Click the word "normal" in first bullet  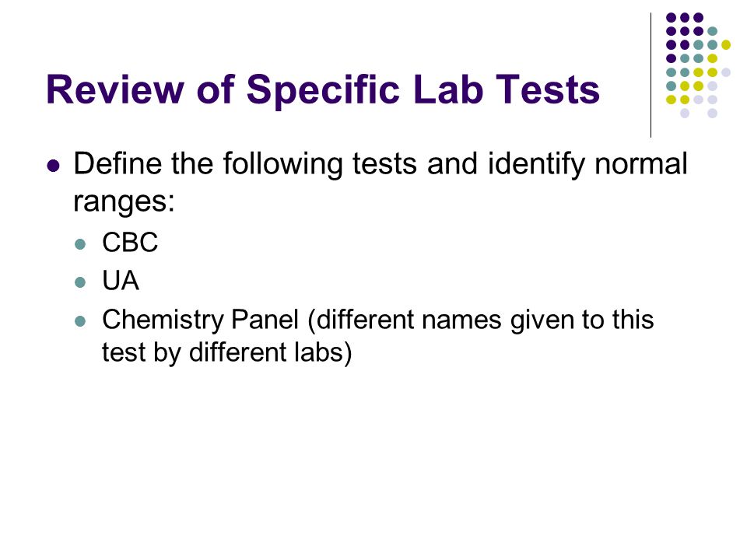[x=640, y=163]
